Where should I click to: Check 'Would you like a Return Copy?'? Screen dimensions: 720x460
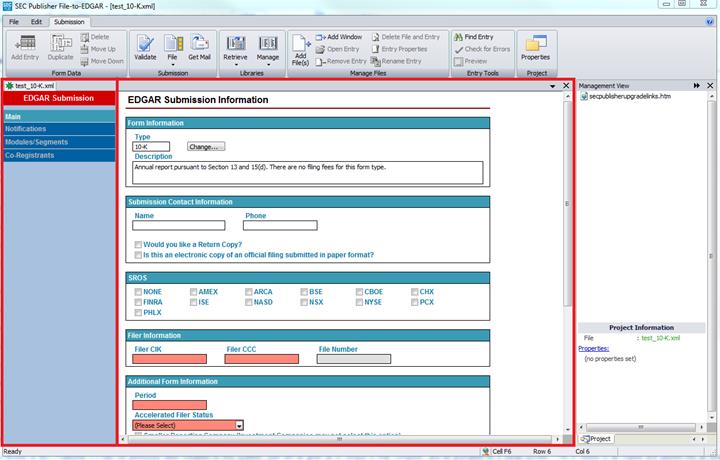tap(138, 245)
